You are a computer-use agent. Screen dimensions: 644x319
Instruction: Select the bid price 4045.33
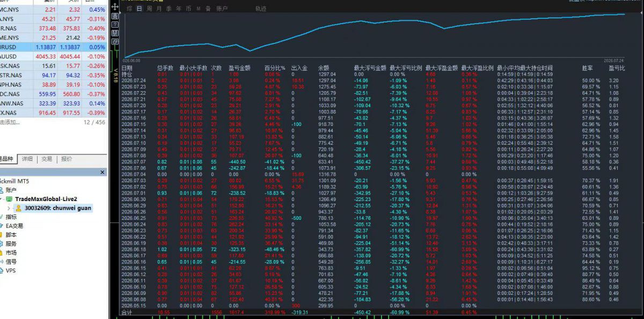click(46, 56)
